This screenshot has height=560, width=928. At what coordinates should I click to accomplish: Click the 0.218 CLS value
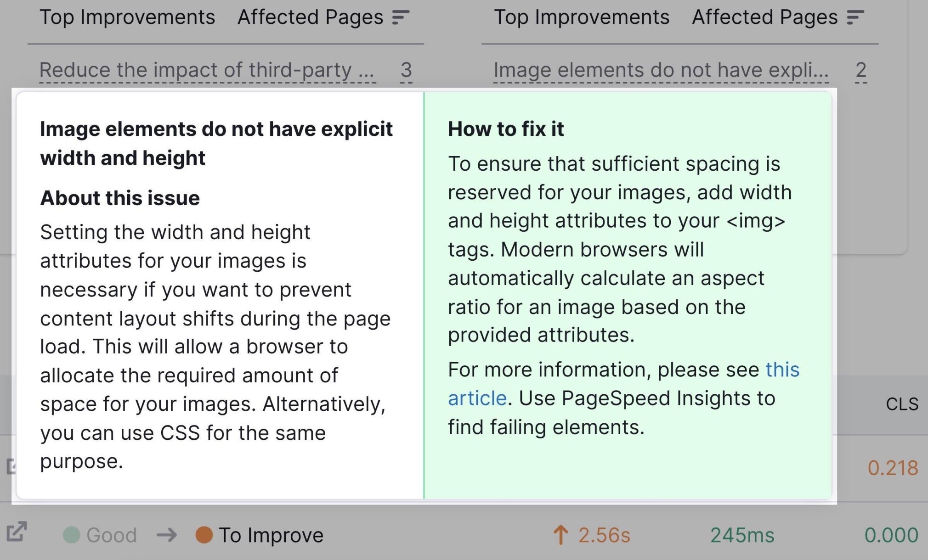(893, 468)
